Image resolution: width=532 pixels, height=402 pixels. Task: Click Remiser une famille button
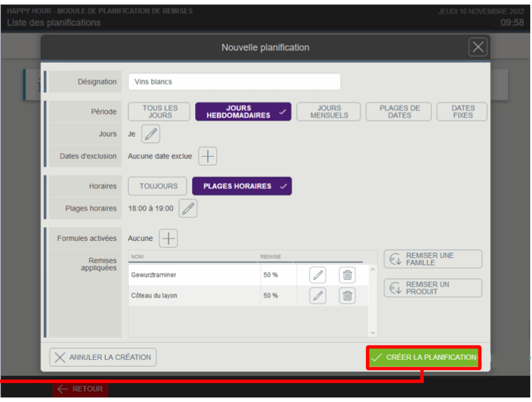(433, 259)
